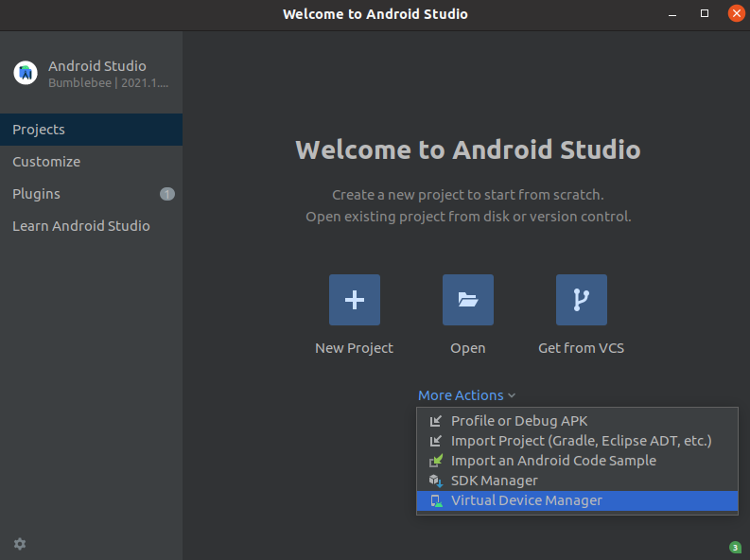Launch Virtual Device Manager from menu
750x560 pixels.
tap(577, 500)
